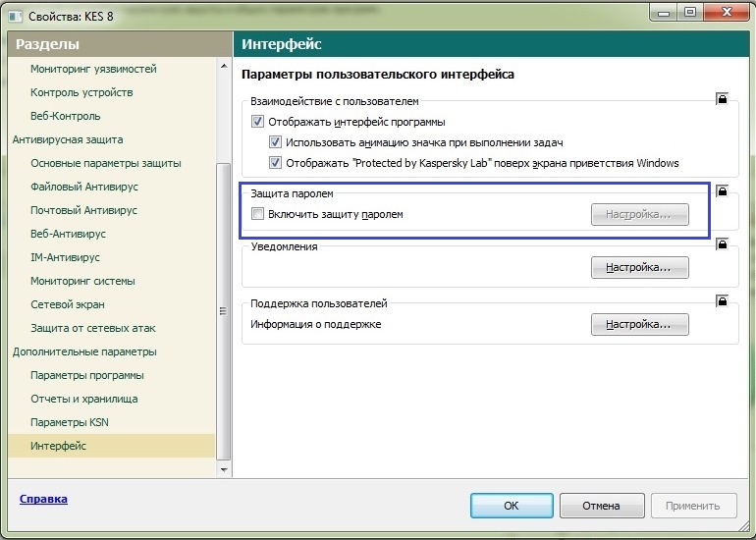The width and height of the screenshot is (756, 540).
Task: Open Мониторинг системы section
Action: (x=82, y=281)
